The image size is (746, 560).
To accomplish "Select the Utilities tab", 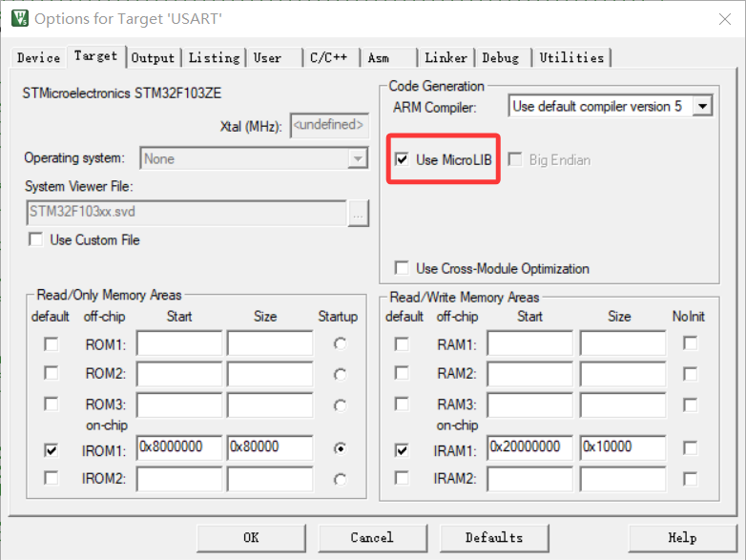I will click(x=571, y=58).
